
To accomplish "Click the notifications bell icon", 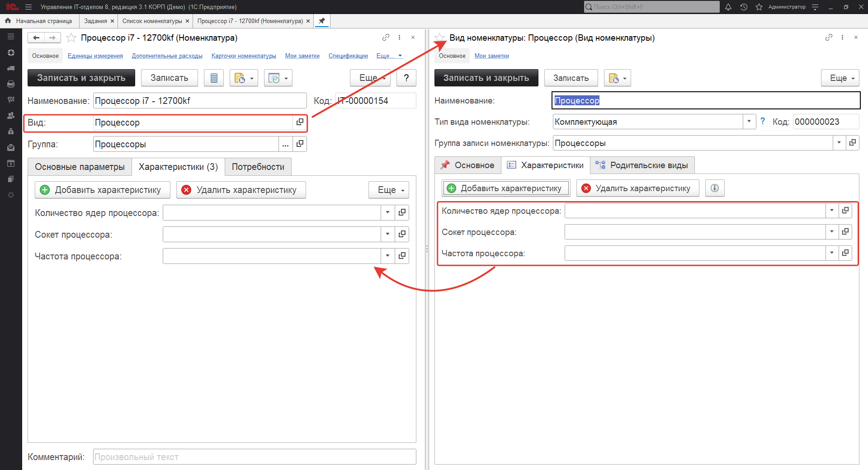I will [x=728, y=7].
